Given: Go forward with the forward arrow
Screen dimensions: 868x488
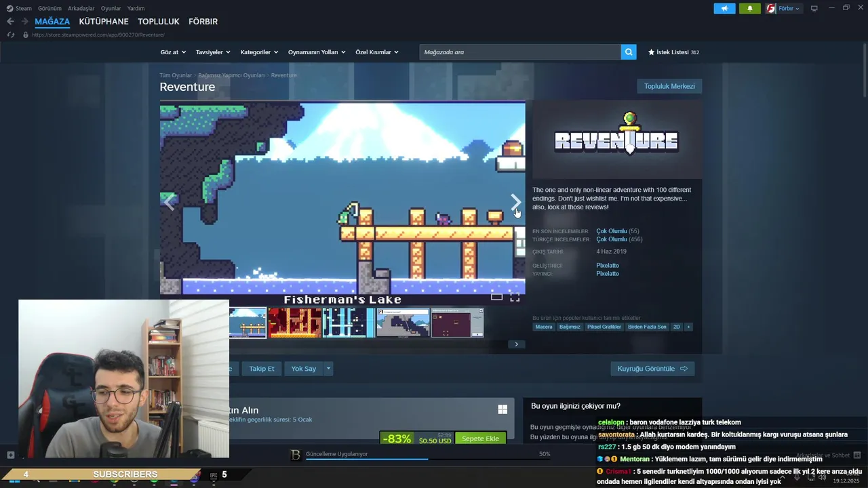Looking at the screenshot, I should click(25, 22).
